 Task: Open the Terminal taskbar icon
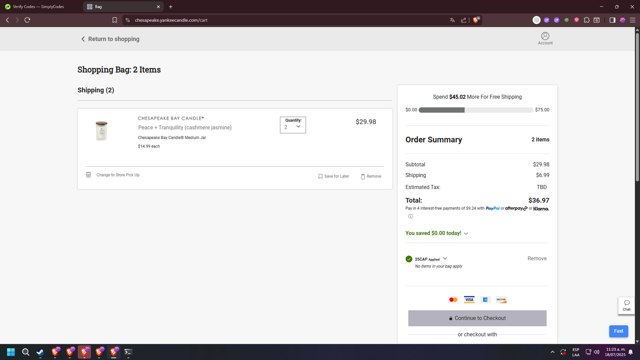[x=128, y=352]
